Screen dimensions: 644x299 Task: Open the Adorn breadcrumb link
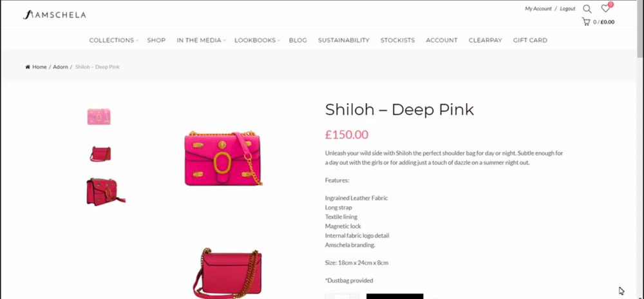pyautogui.click(x=61, y=66)
